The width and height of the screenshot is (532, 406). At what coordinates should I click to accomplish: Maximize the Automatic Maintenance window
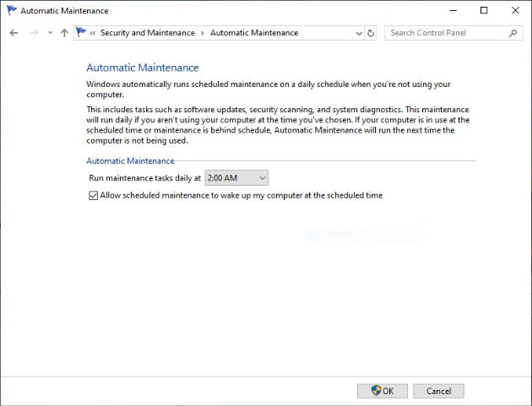click(x=484, y=11)
